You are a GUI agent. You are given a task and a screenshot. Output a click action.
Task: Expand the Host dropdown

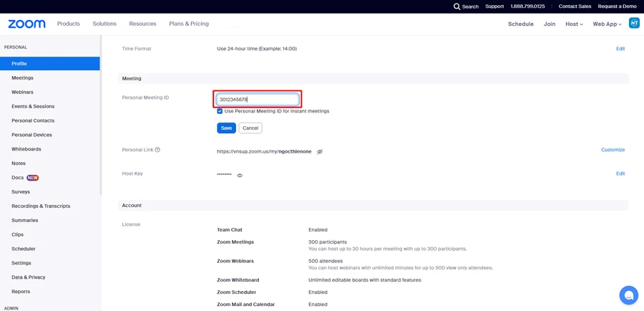(574, 24)
